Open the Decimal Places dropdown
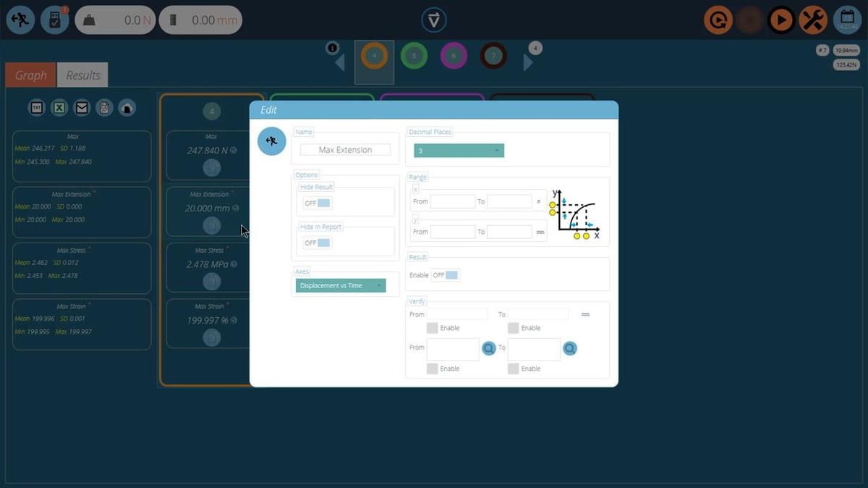Image resolution: width=868 pixels, height=488 pixels. pyautogui.click(x=459, y=151)
